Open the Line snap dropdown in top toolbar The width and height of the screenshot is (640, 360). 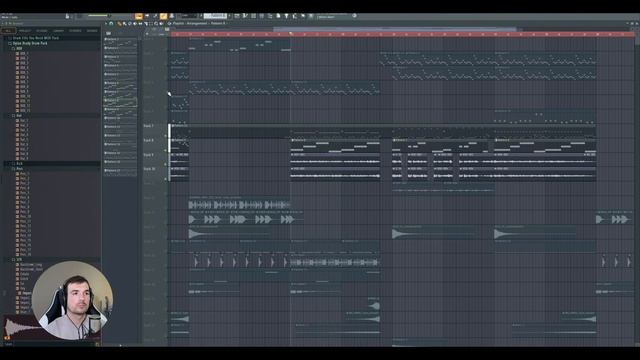pyautogui.click(x=189, y=16)
